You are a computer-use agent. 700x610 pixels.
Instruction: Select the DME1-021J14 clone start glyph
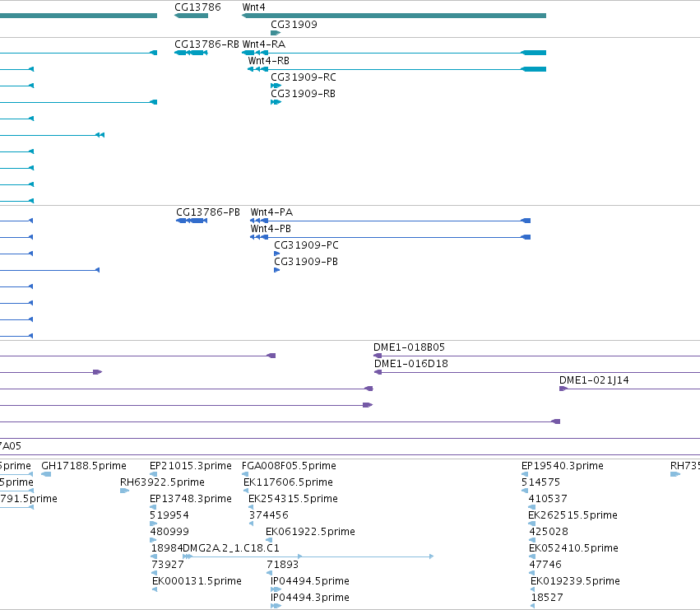(x=563, y=389)
